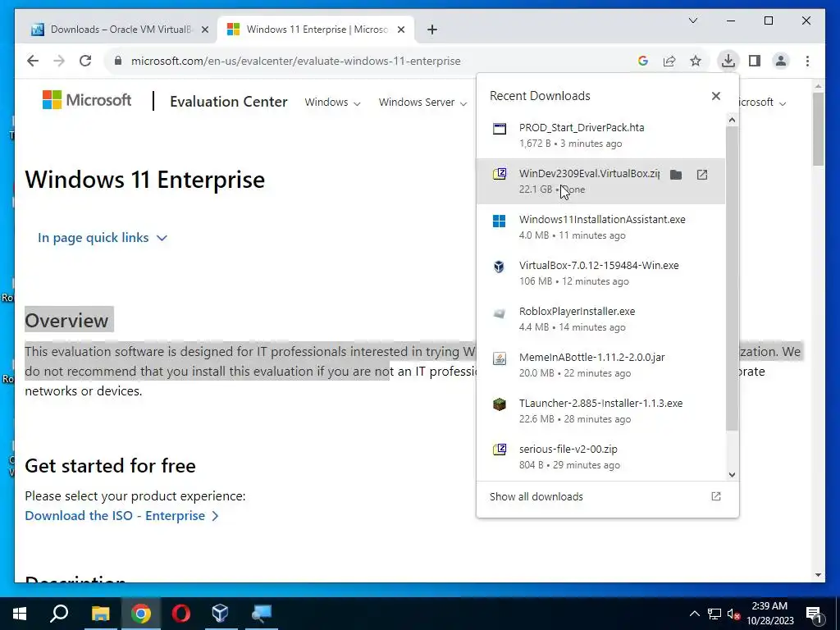Click the browser back arrow

tap(33, 61)
